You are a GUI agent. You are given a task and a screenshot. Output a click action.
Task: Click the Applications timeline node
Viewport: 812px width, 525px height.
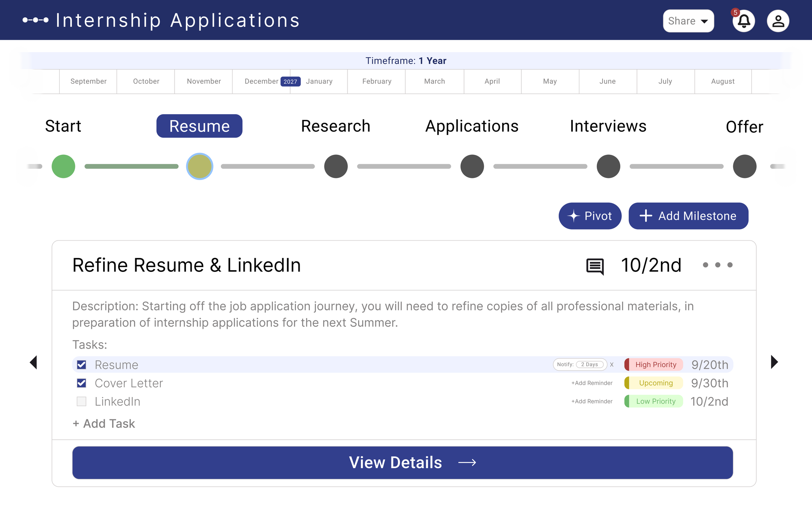click(472, 166)
